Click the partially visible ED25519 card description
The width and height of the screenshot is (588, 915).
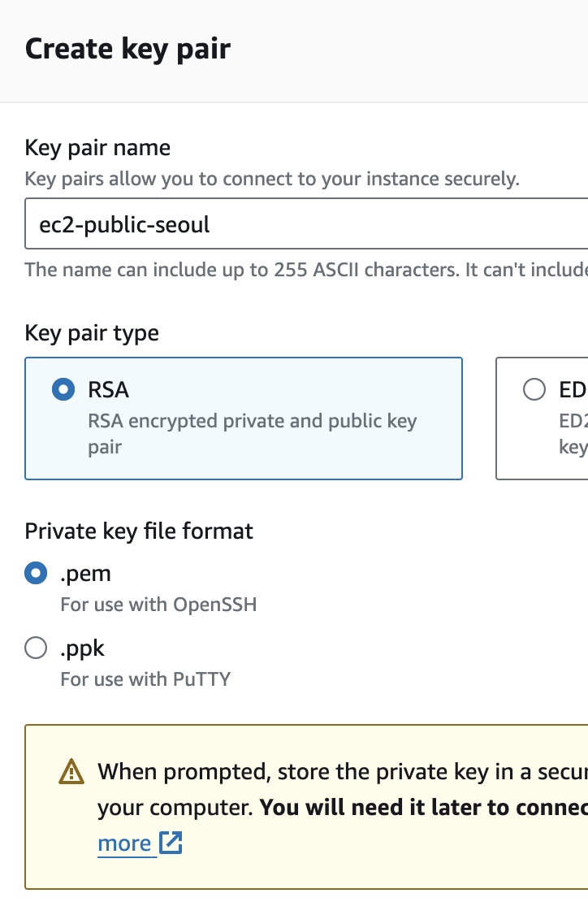573,435
